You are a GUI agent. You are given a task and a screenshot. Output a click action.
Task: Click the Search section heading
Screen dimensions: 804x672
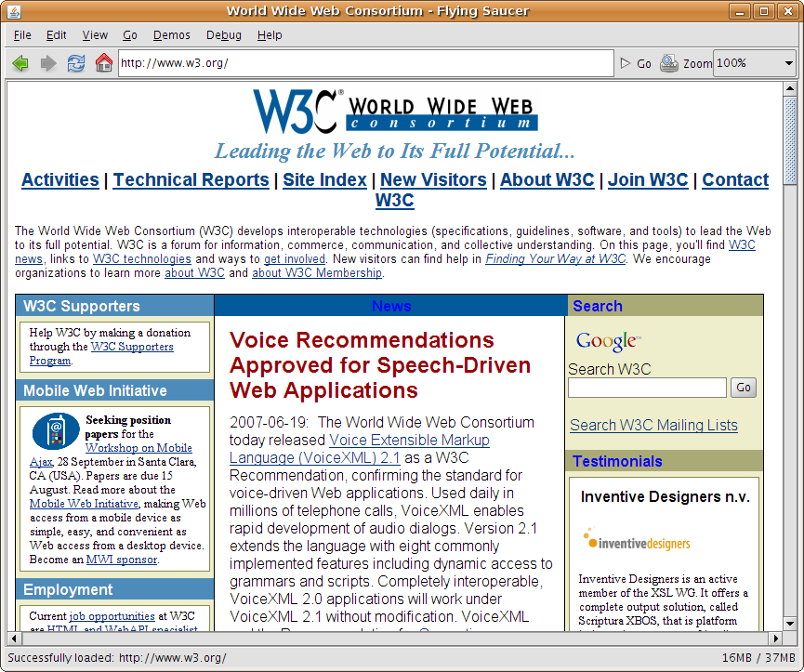coord(598,306)
